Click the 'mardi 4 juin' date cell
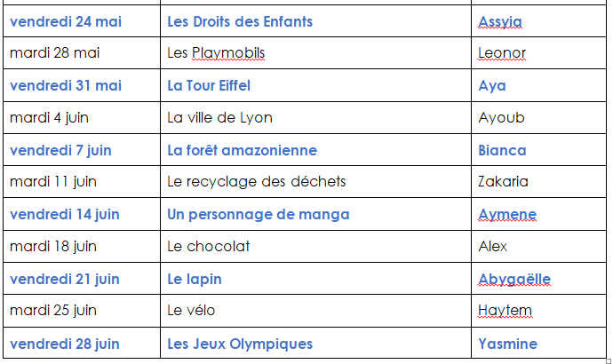613x364 pixels. coord(82,117)
